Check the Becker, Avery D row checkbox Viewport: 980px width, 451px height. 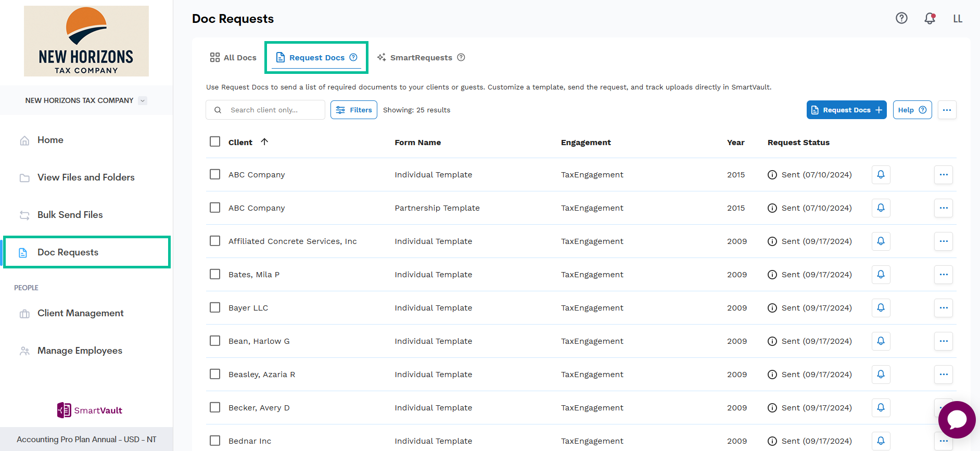click(215, 407)
